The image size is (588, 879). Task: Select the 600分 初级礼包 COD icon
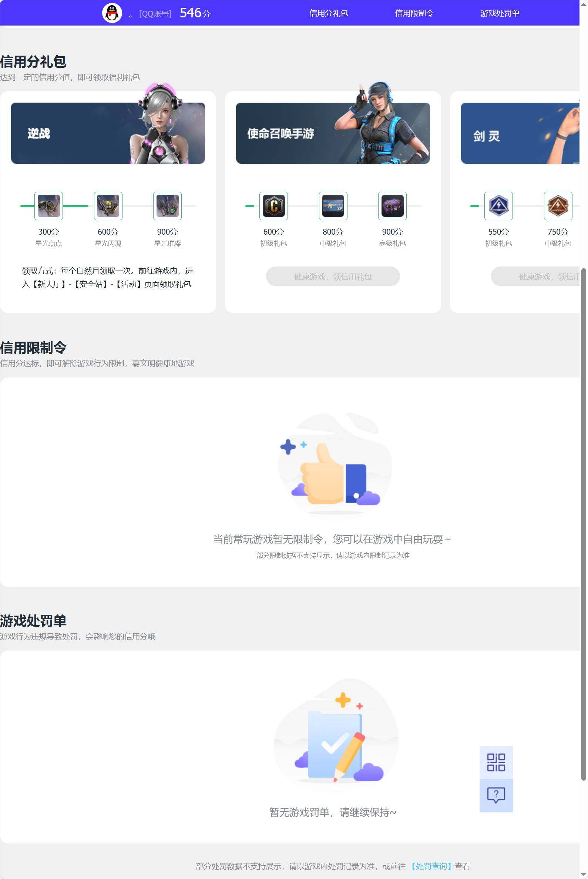click(x=274, y=206)
